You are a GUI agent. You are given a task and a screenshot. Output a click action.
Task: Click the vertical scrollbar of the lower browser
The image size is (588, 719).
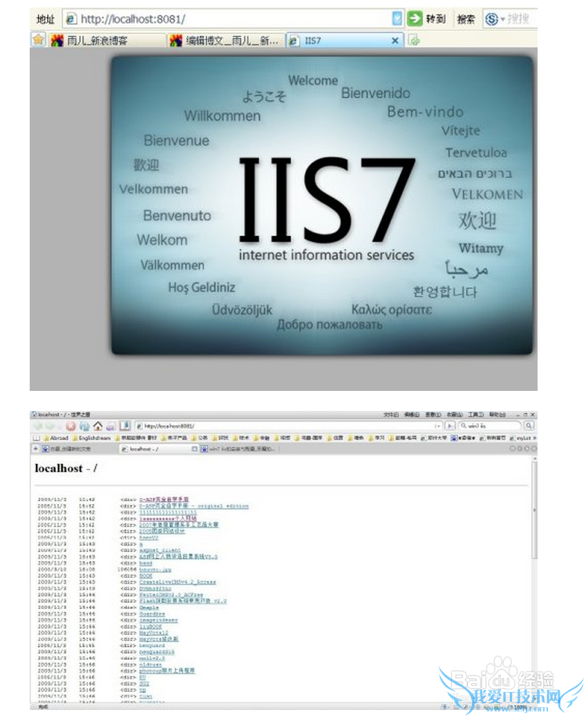[534, 580]
